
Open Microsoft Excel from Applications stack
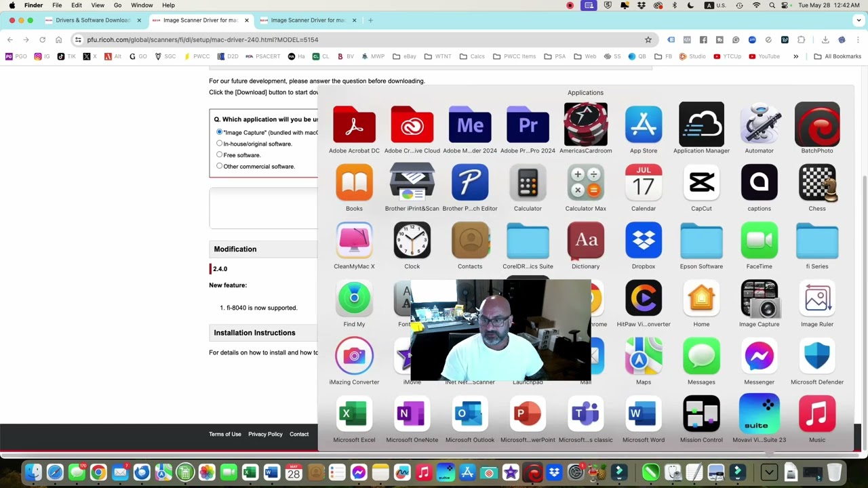coord(354,414)
